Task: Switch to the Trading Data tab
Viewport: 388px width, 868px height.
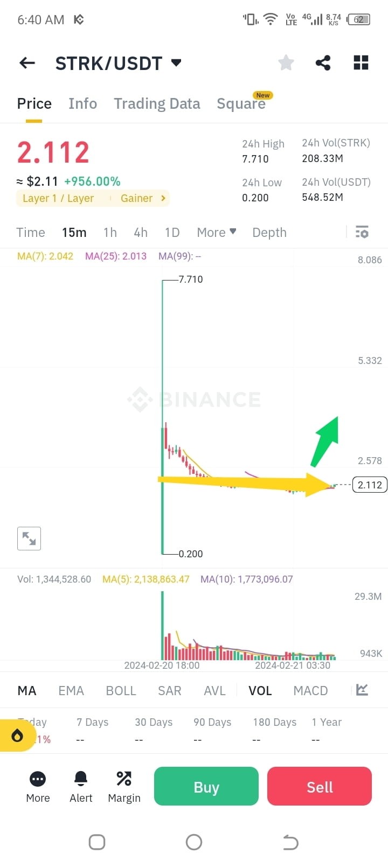Action: click(x=157, y=103)
